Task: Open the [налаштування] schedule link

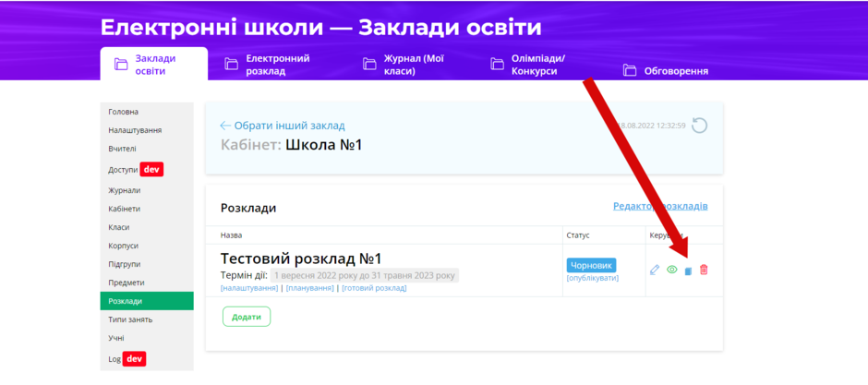Action: click(x=249, y=288)
